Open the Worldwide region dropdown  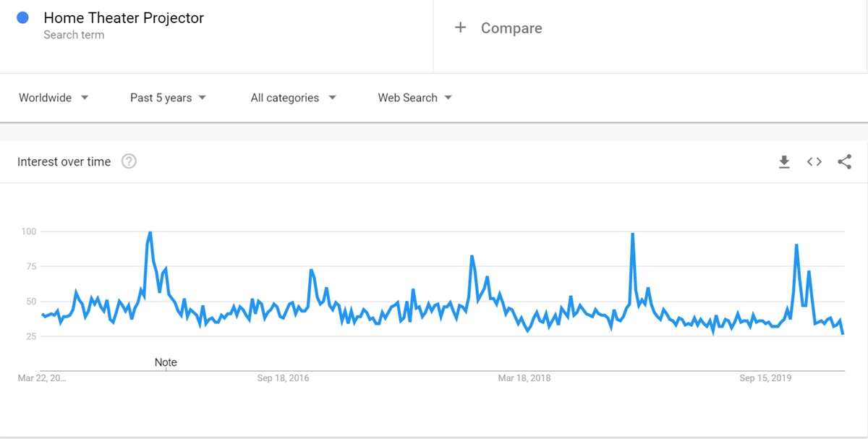pyautogui.click(x=54, y=98)
